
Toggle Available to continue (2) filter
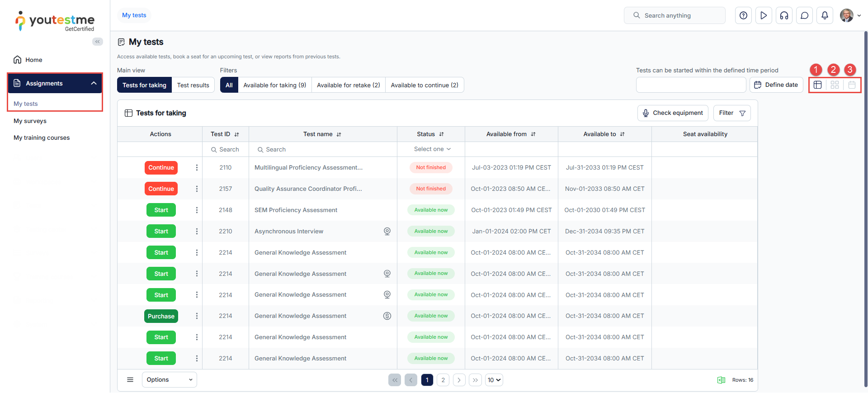(x=424, y=85)
